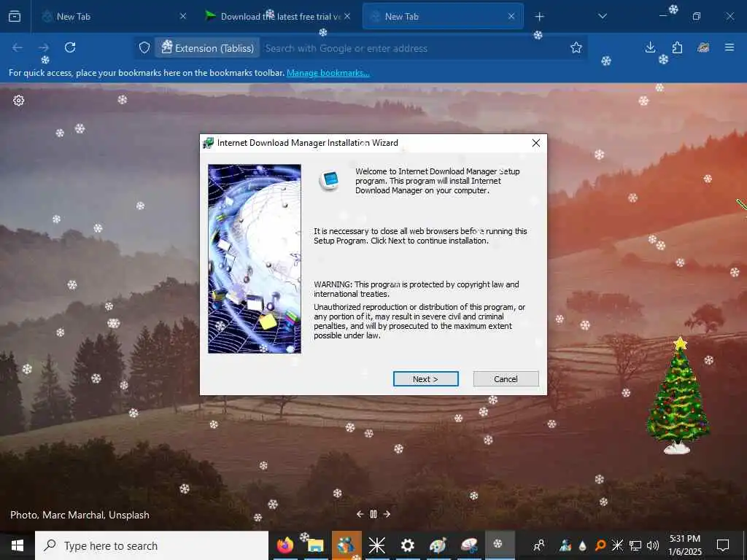Close the first New Tab

click(x=183, y=17)
